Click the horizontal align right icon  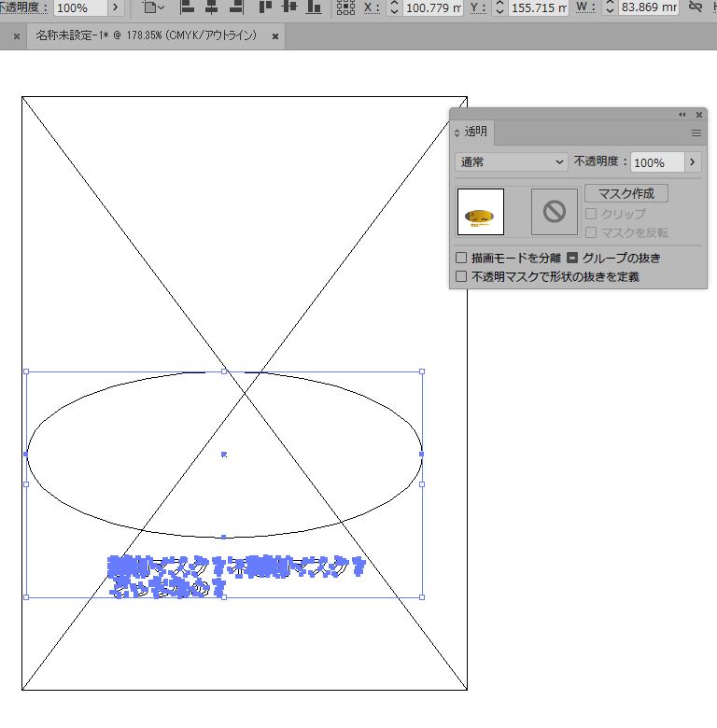(236, 7)
